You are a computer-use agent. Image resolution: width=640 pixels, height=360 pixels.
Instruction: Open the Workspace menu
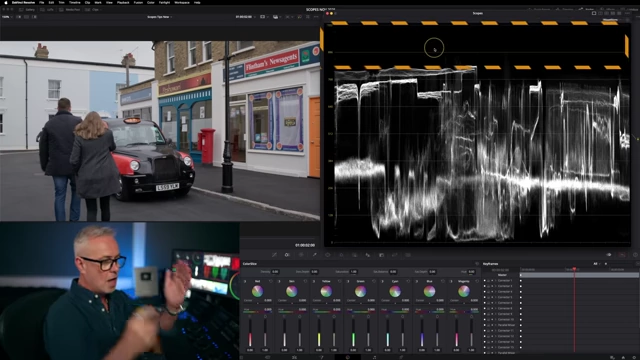[x=182, y=2]
